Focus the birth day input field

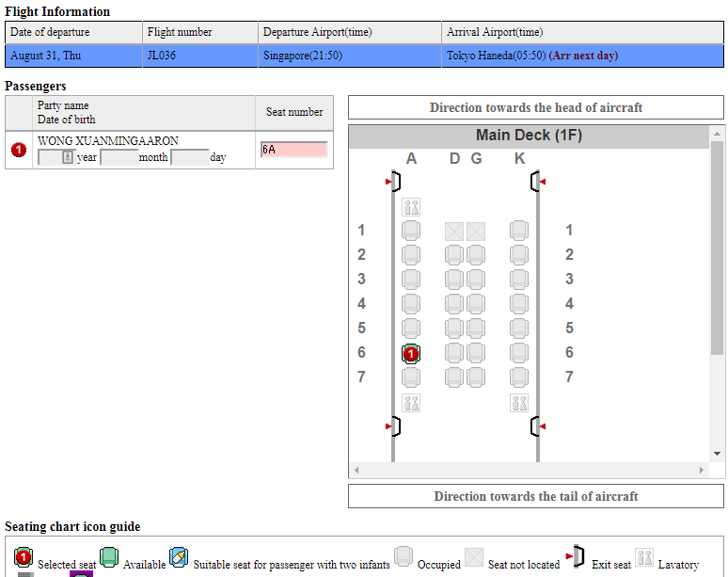pyautogui.click(x=189, y=157)
